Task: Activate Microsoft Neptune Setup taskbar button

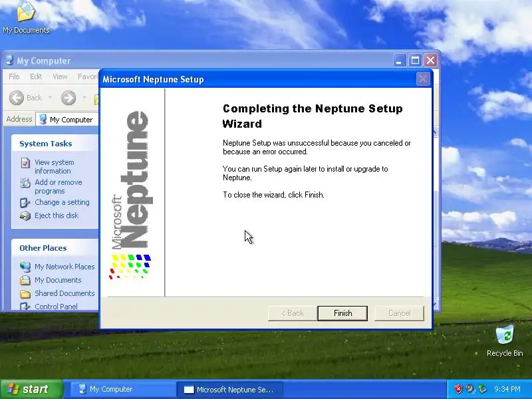Action: coord(229,389)
